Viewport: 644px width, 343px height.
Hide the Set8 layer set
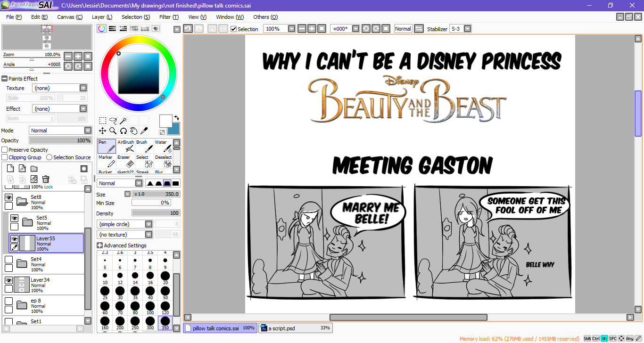tap(8, 198)
